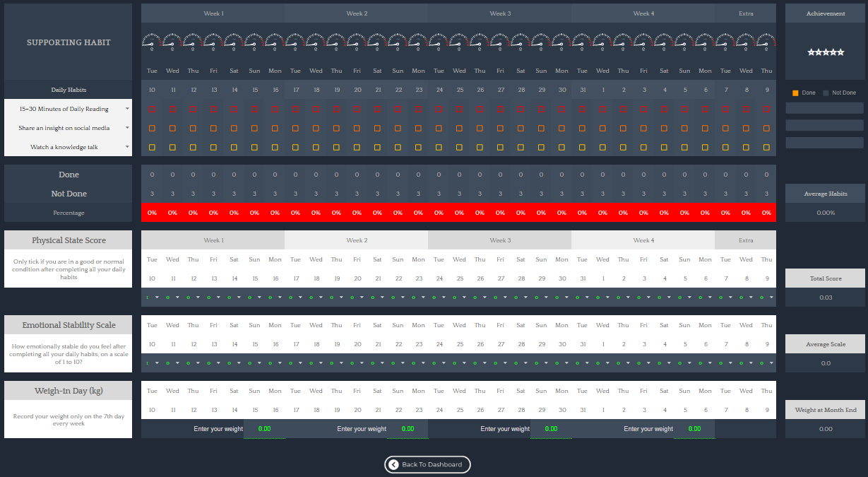
Task: Click the gauge icon above Monday the 16th
Action: [x=275, y=42]
